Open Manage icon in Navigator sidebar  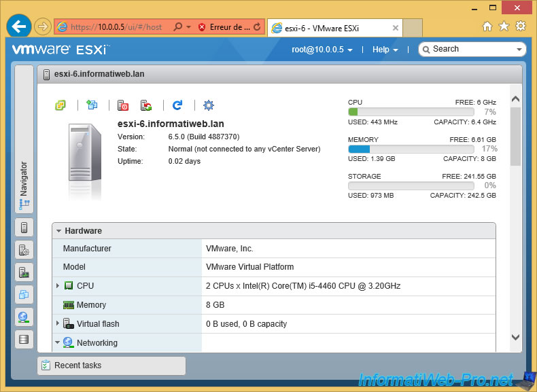coord(24,250)
